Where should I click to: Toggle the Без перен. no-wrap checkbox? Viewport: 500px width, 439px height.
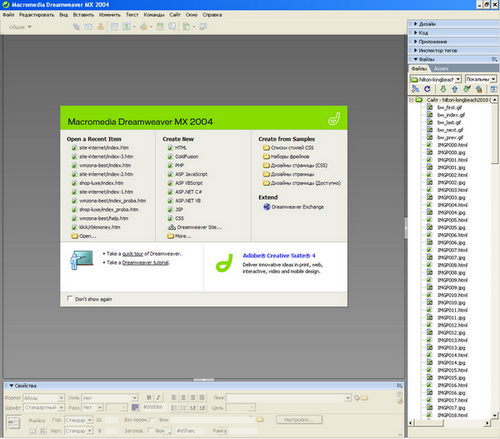point(152,420)
